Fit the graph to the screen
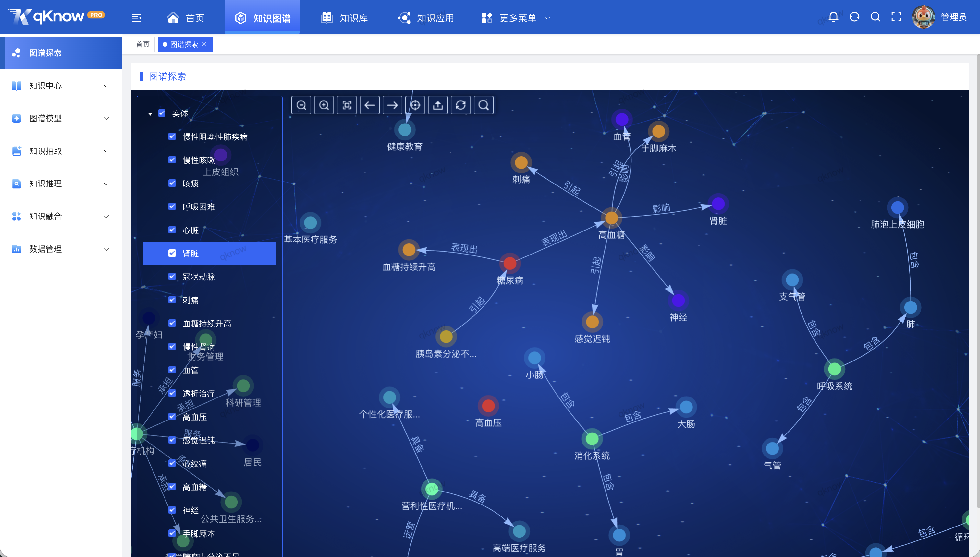 pos(347,105)
